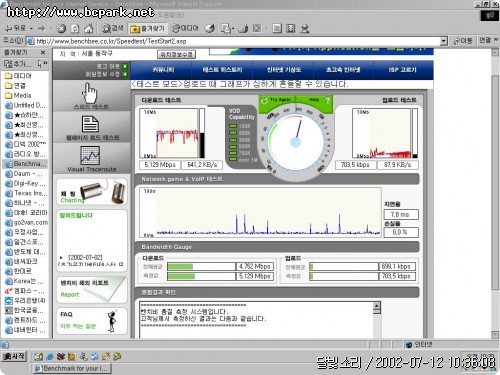Viewport: 500px width, 375px height.
Task: Click the Start (시작) taskbar button
Action: click(x=14, y=356)
